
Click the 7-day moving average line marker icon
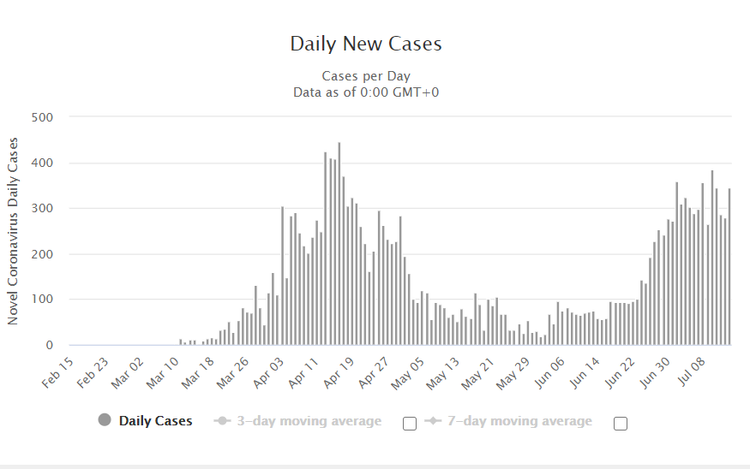click(434, 421)
